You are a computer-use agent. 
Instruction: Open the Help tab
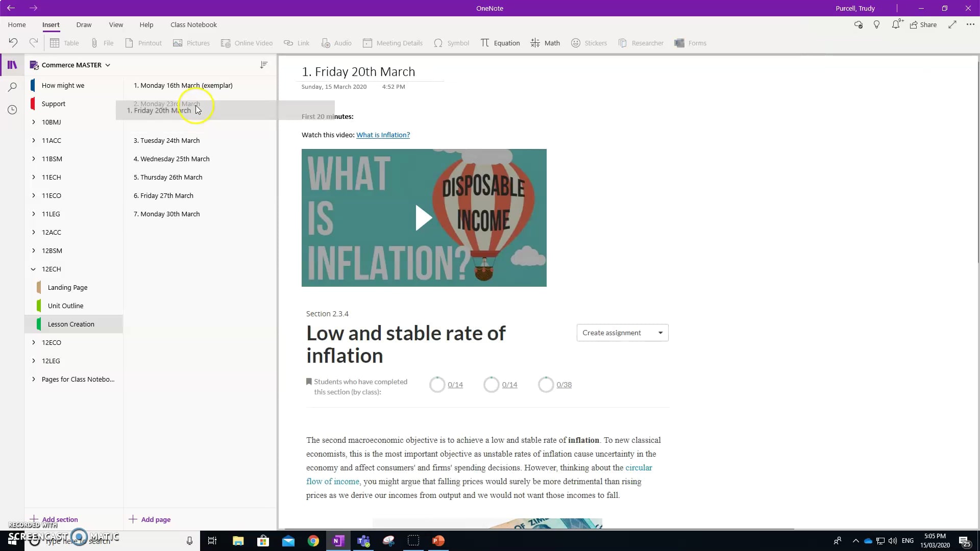click(x=146, y=24)
